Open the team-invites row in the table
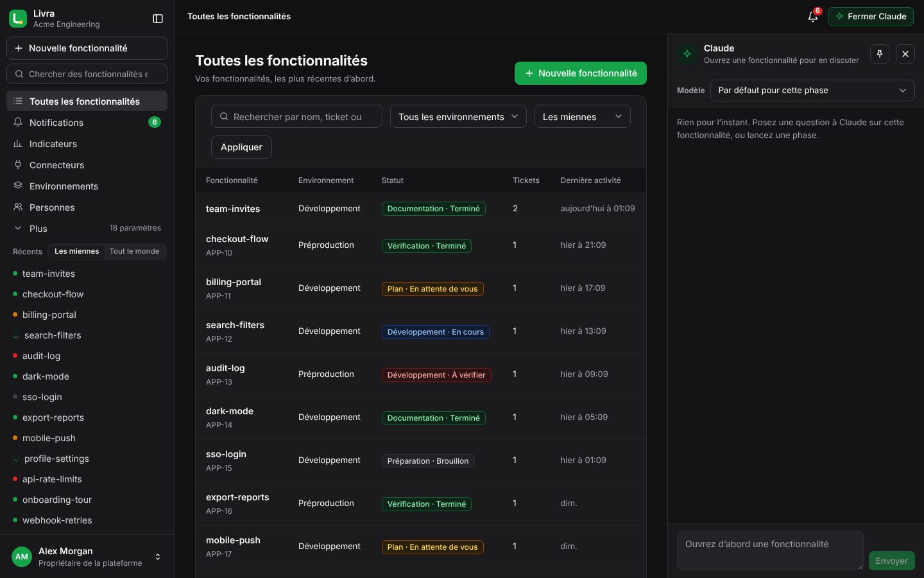Viewport: 924px width, 578px height. pyautogui.click(x=421, y=209)
